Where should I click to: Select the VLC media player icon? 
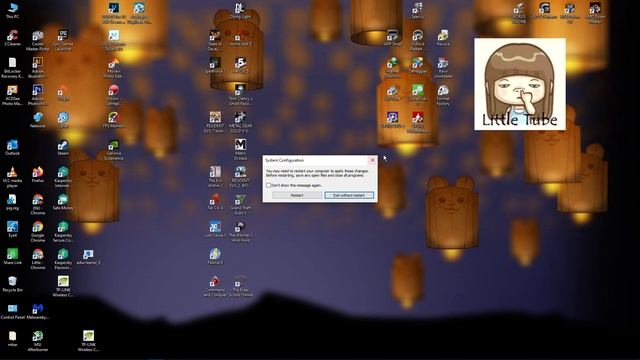click(12, 177)
